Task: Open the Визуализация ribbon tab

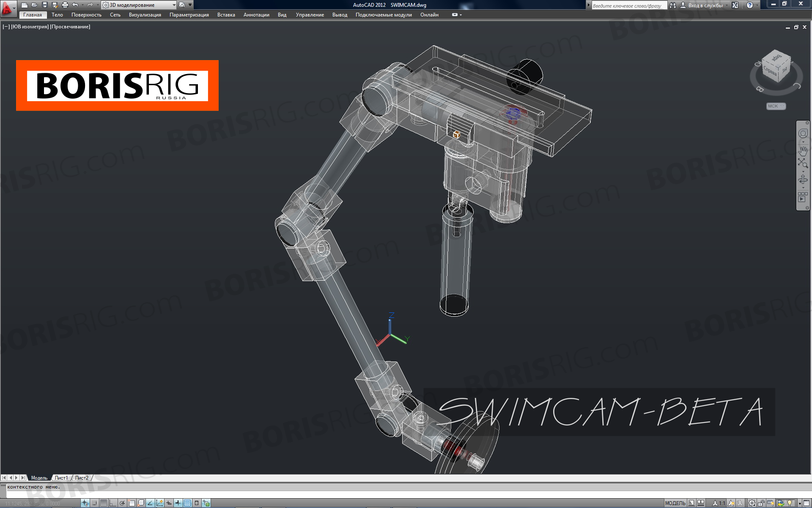Action: (x=145, y=15)
